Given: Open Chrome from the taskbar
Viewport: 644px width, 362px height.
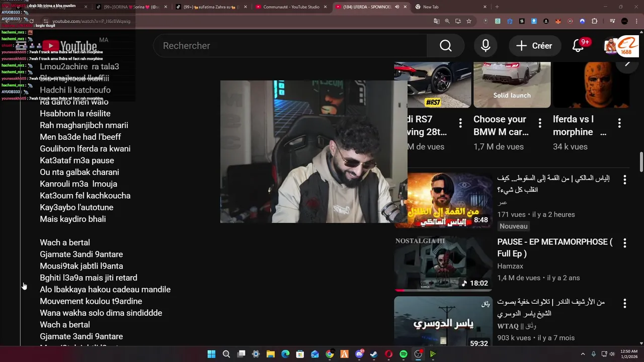Looking at the screenshot, I should (x=330, y=354).
